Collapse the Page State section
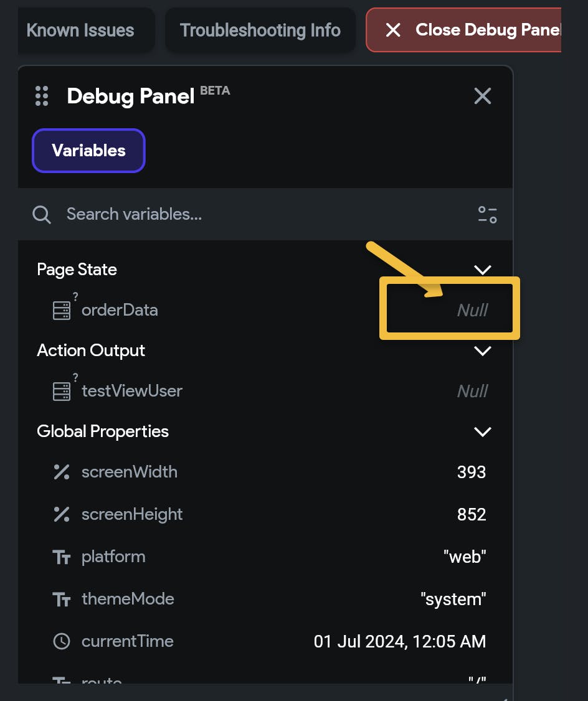Viewport: 588px width, 701px height. [x=483, y=270]
